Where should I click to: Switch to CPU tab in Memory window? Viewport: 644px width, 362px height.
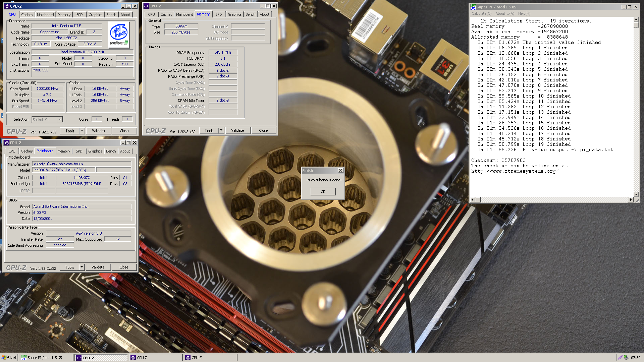(x=152, y=14)
